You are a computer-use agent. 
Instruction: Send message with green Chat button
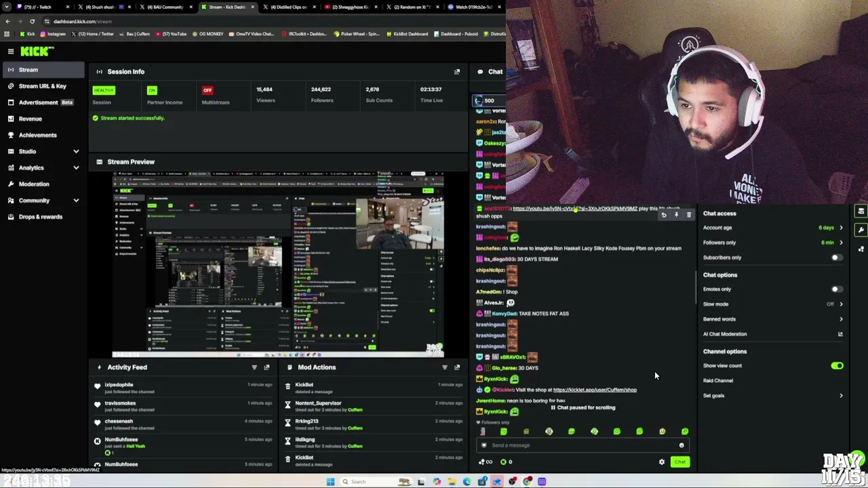pyautogui.click(x=680, y=462)
